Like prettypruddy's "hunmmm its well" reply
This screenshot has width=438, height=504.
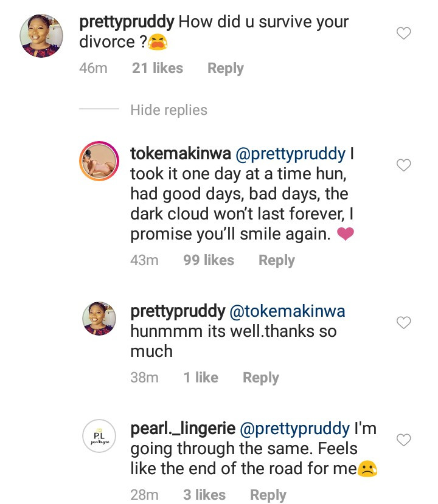[x=404, y=322]
